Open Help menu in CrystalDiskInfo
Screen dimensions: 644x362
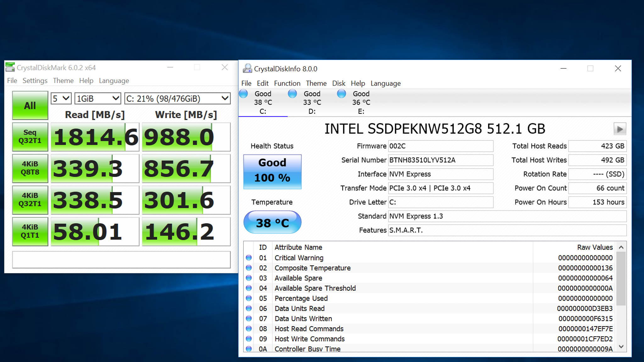coord(358,83)
